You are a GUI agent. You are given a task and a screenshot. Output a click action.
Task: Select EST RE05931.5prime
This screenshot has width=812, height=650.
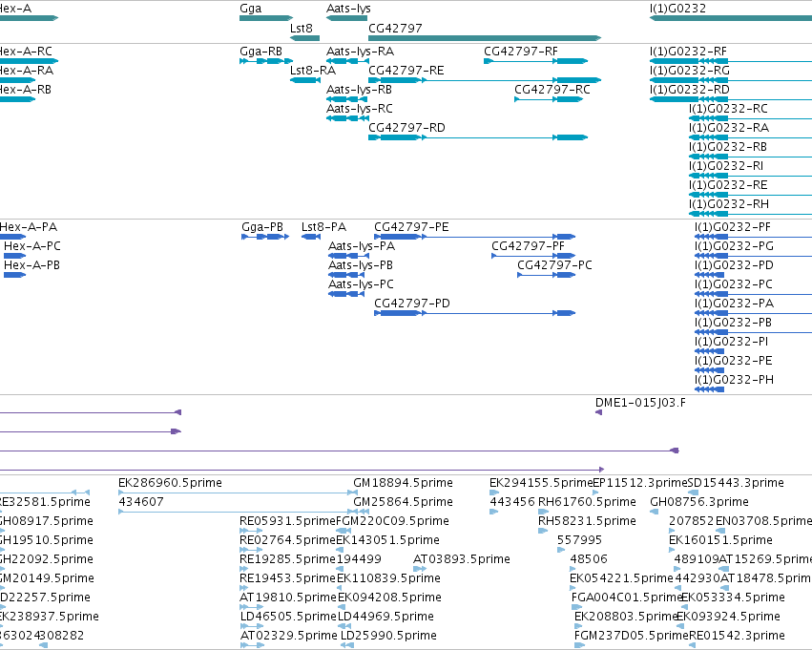point(251,531)
